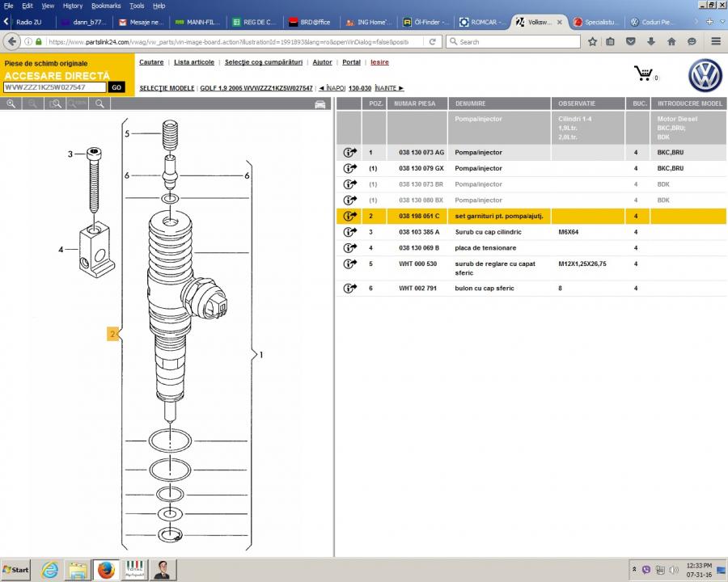Click the Volkswagen logo
The height and width of the screenshot is (582, 728).
click(705, 76)
